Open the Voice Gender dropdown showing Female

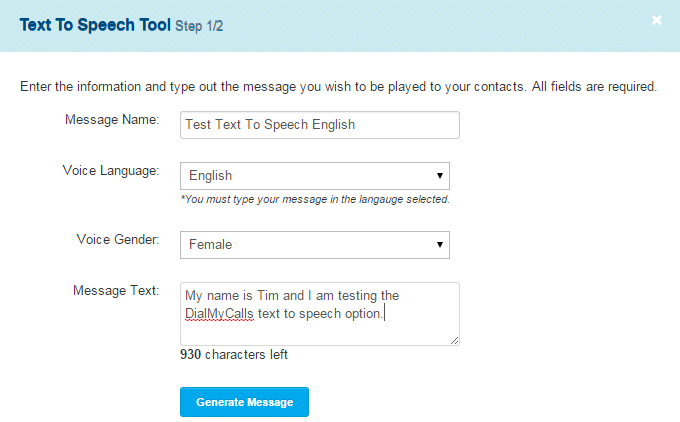click(315, 245)
